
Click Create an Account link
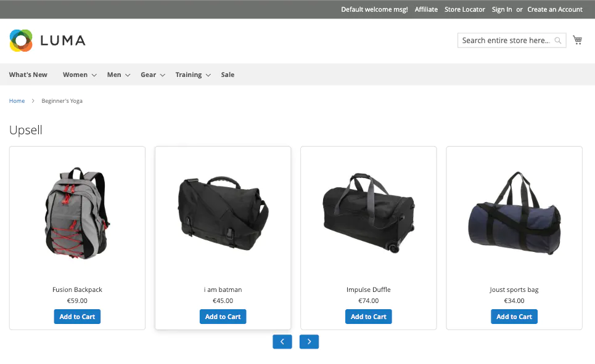(x=555, y=9)
